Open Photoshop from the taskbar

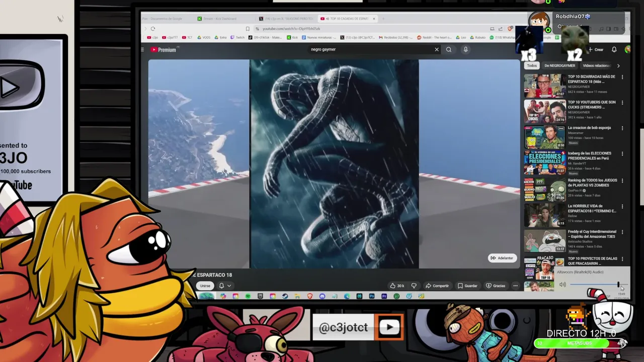372,296
